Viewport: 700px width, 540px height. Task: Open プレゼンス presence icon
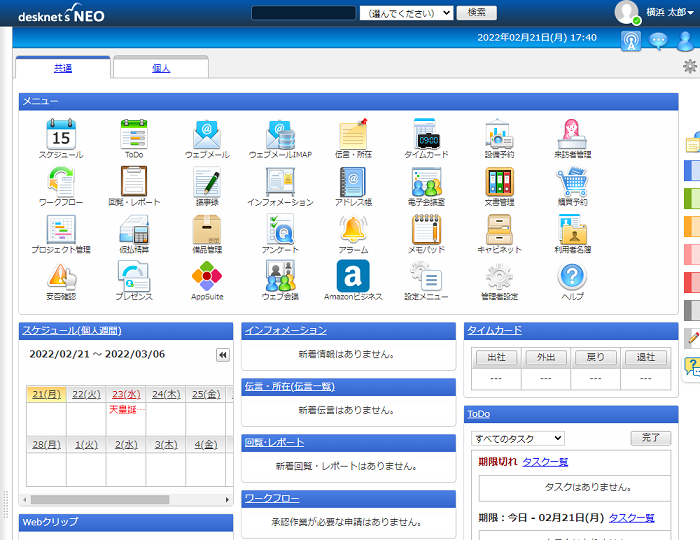point(134,277)
